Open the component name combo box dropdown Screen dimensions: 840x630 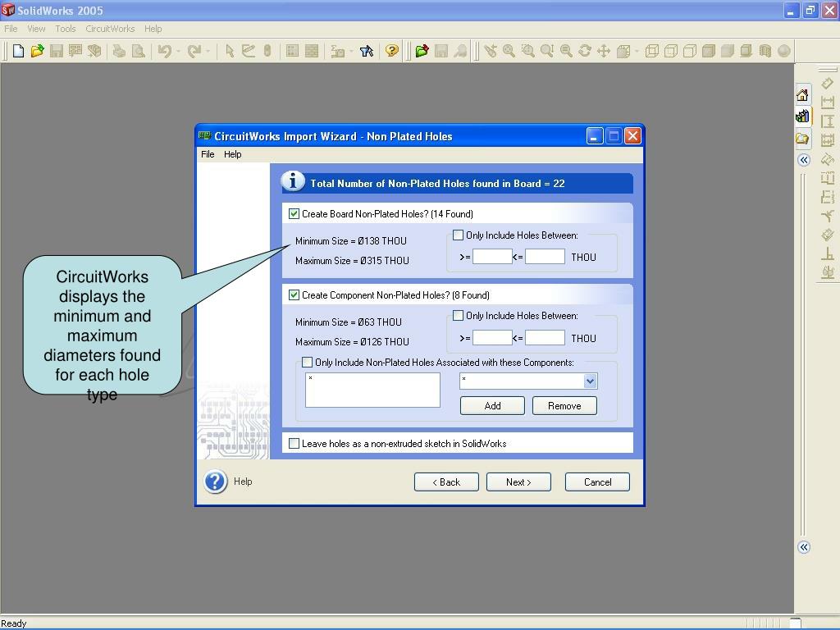[x=590, y=381]
